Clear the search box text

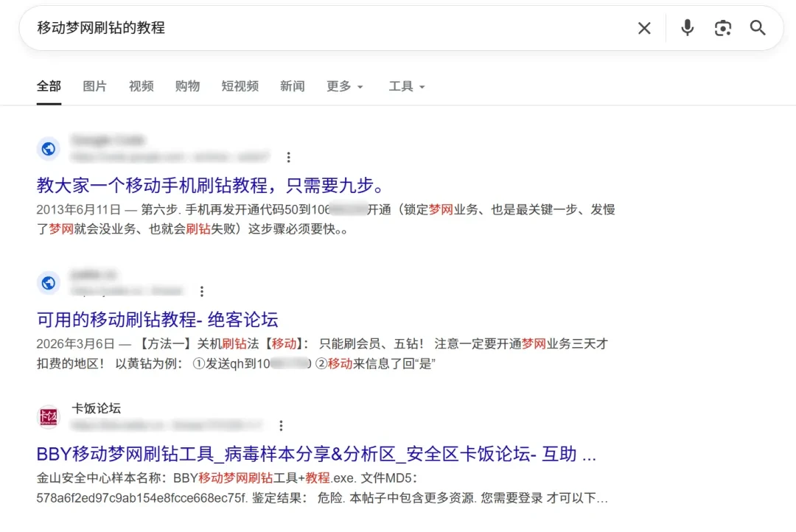coord(644,28)
